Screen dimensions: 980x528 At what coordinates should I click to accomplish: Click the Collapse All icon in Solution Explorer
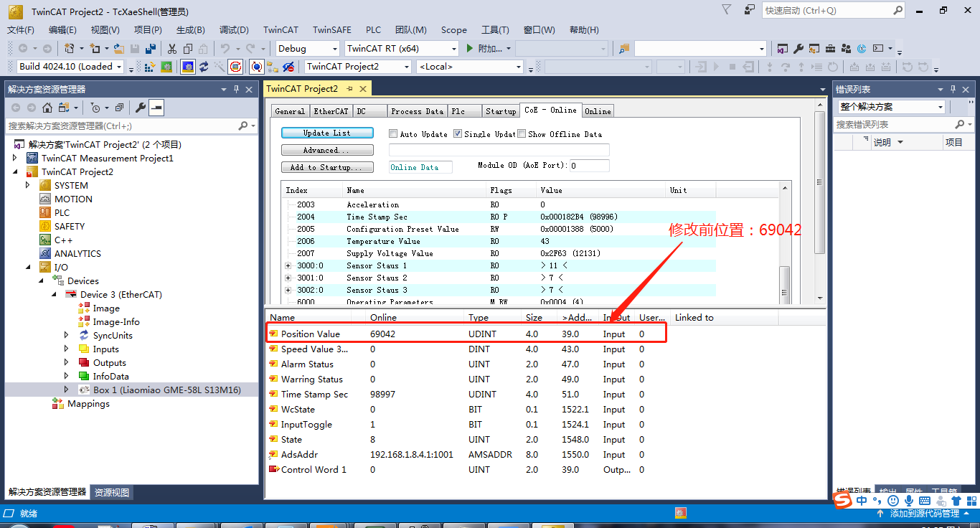[x=119, y=108]
